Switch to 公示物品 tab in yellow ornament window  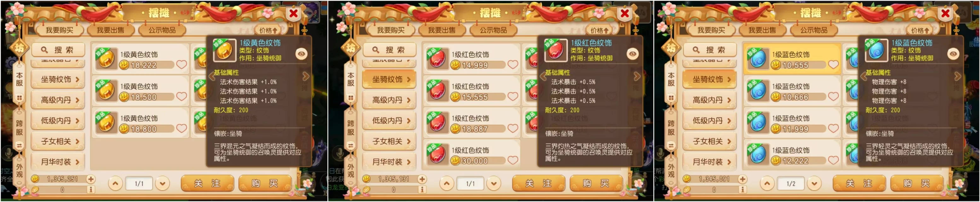[162, 30]
